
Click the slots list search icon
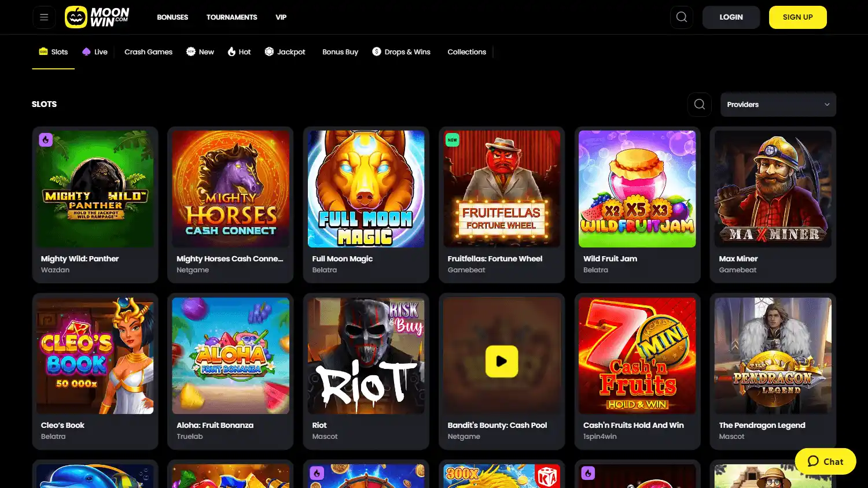tap(700, 105)
